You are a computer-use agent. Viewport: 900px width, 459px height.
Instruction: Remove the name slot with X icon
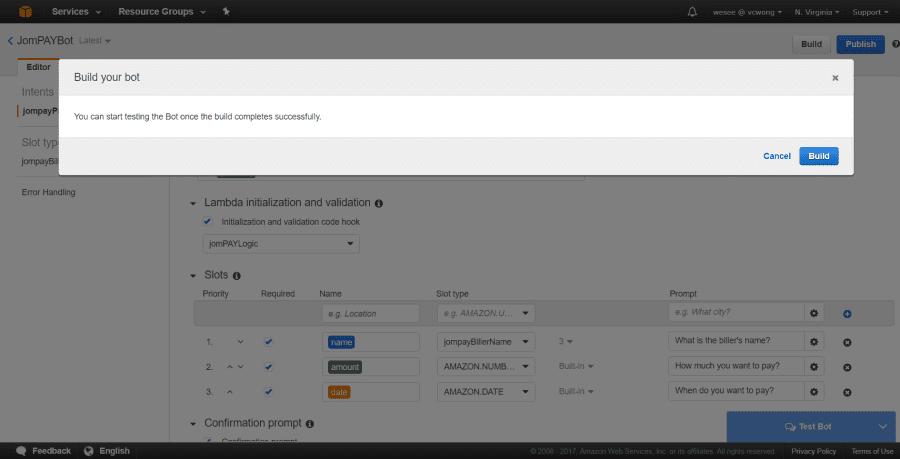pyautogui.click(x=847, y=343)
